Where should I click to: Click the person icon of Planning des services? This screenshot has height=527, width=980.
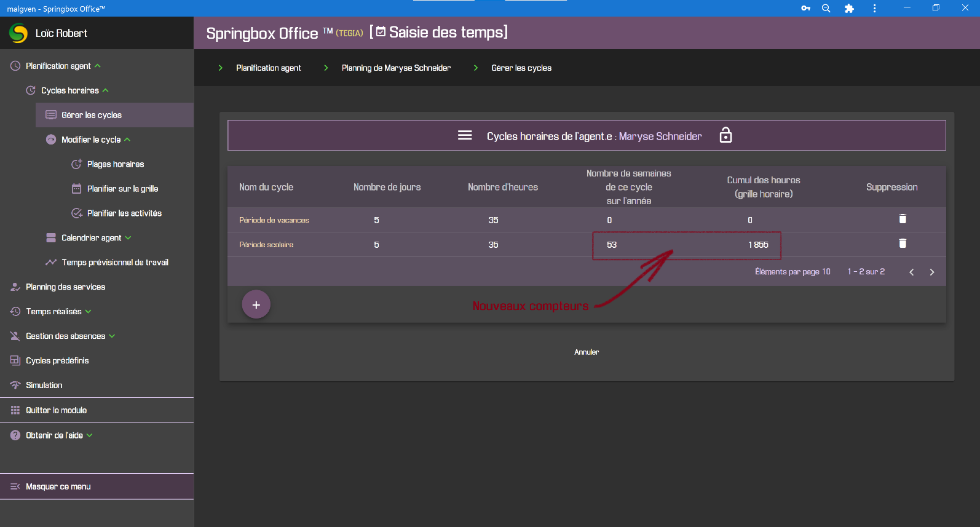point(15,287)
